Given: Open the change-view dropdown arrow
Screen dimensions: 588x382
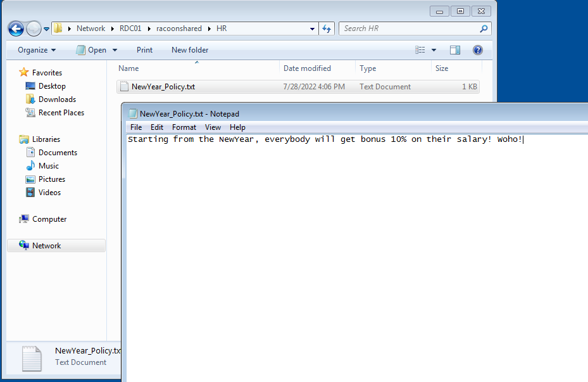Looking at the screenshot, I should 434,49.
